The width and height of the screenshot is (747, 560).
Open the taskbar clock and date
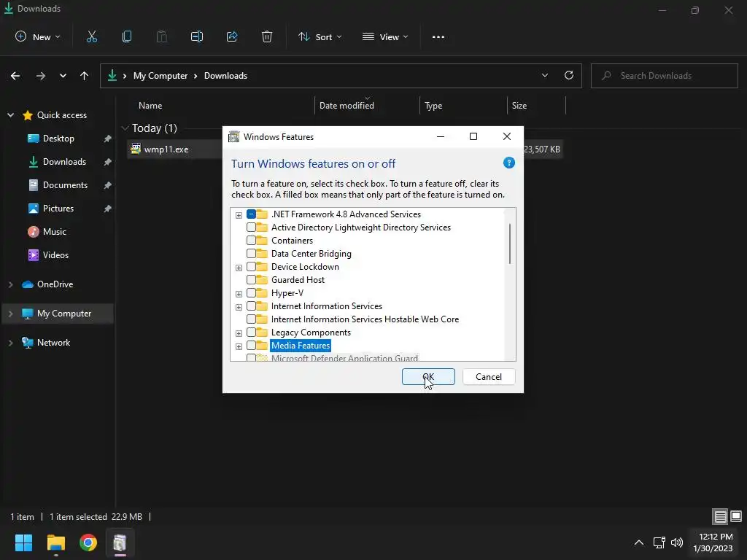(713, 542)
